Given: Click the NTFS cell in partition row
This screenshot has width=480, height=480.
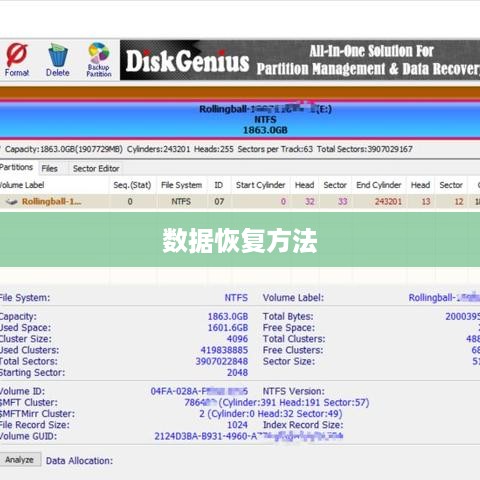Looking at the screenshot, I should (181, 201).
